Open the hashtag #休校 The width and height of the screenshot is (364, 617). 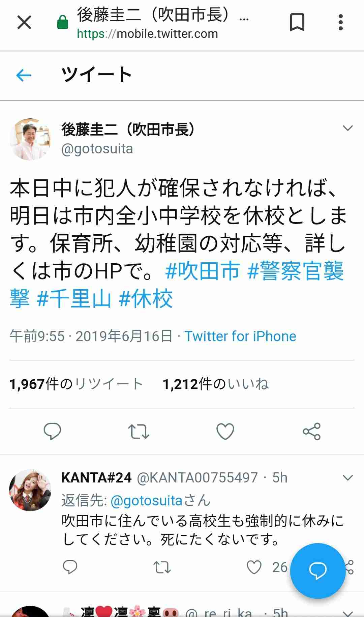[x=146, y=298]
